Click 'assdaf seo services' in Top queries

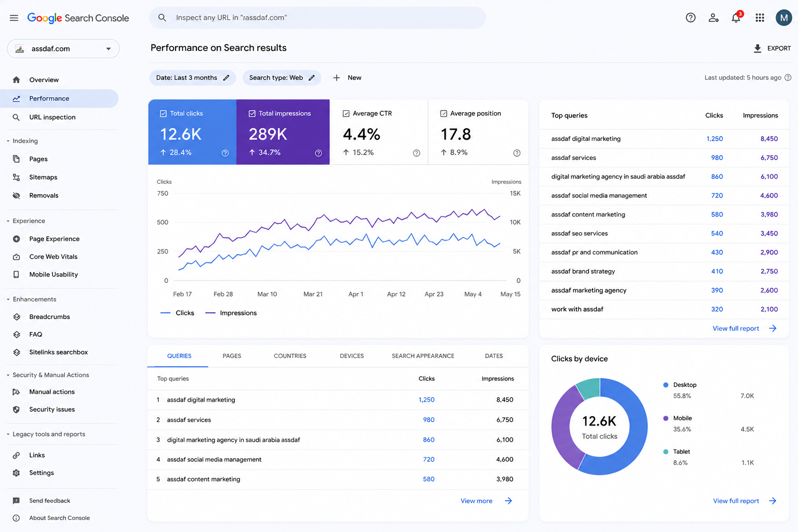(579, 233)
